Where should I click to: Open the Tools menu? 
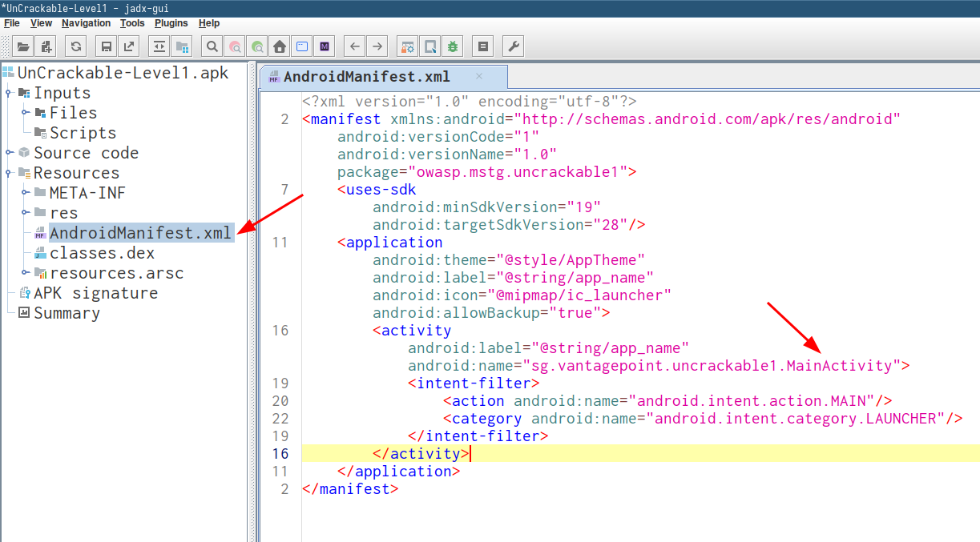click(133, 23)
